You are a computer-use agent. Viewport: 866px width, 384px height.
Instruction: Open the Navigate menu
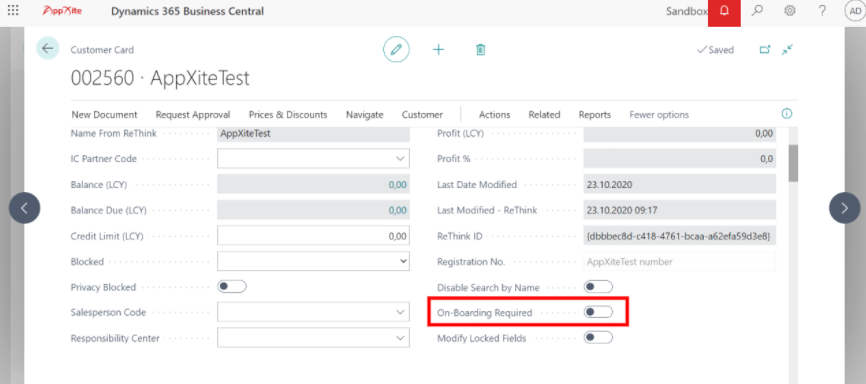click(x=365, y=115)
